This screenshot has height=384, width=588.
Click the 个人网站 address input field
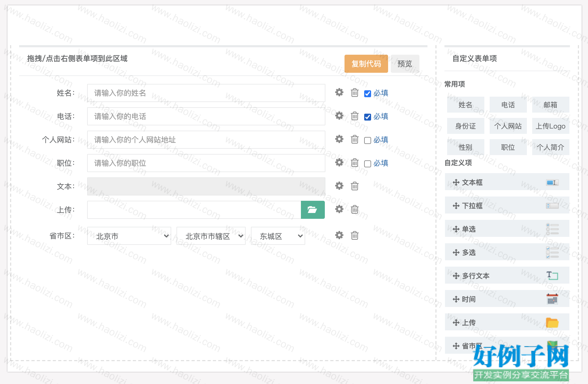coord(206,140)
